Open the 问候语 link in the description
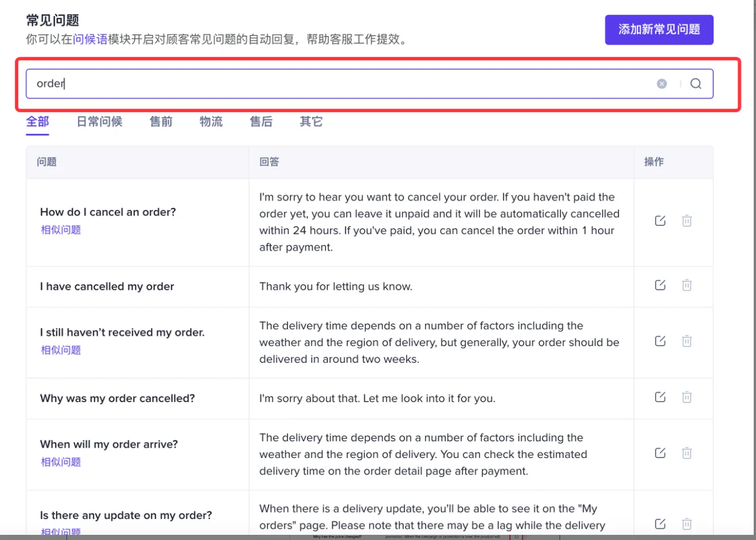This screenshot has width=756, height=540. (x=90, y=40)
